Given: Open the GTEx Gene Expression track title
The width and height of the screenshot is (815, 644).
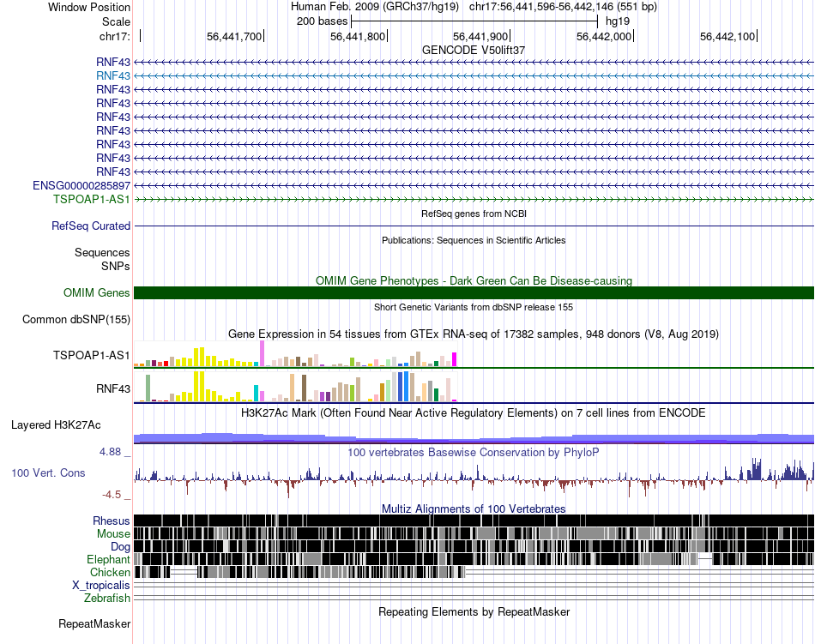Looking at the screenshot, I should 473,334.
